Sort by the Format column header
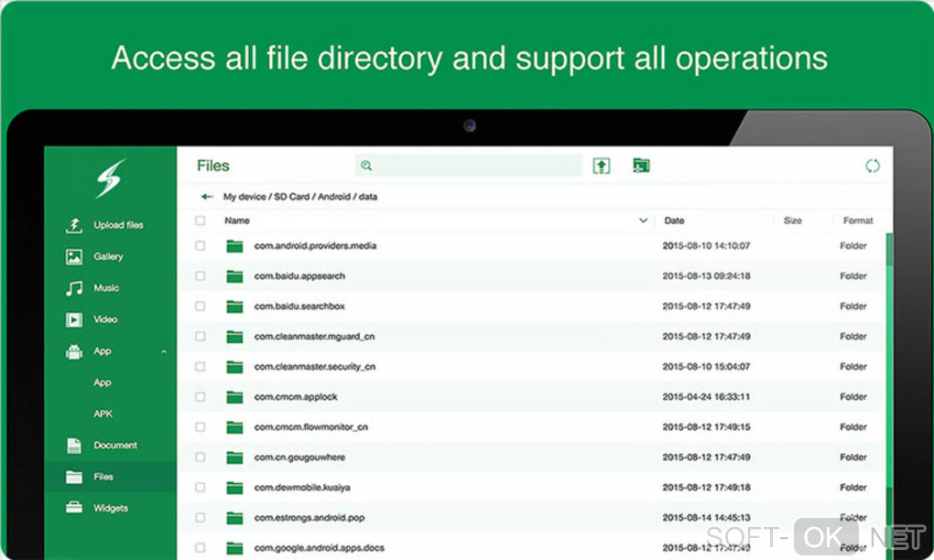 tap(858, 221)
